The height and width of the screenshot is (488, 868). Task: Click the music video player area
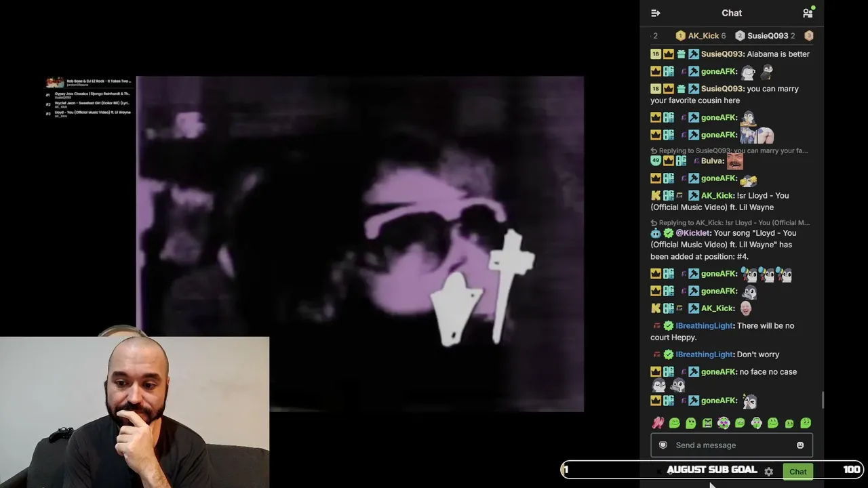(x=359, y=244)
